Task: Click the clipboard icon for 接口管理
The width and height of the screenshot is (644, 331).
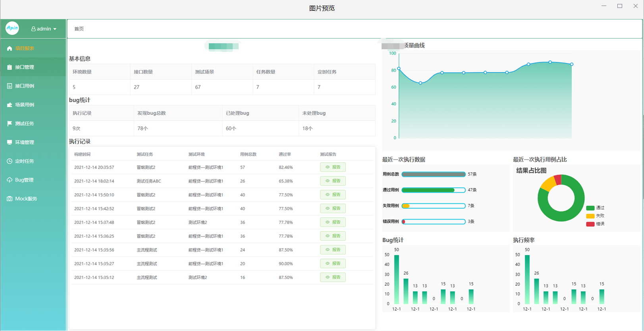Action: 10,67
